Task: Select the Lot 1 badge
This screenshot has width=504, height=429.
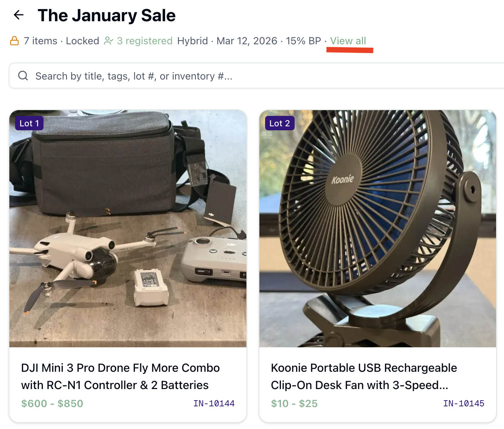Action: [29, 123]
